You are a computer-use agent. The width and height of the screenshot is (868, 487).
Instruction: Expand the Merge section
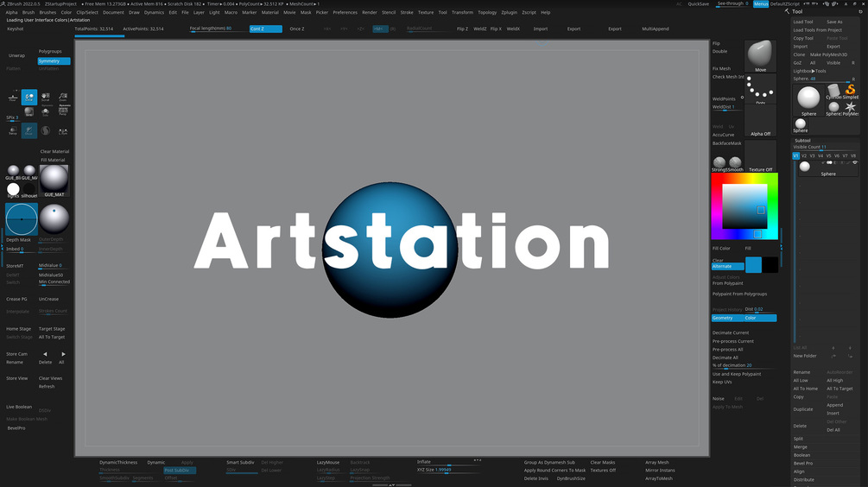[x=800, y=447]
